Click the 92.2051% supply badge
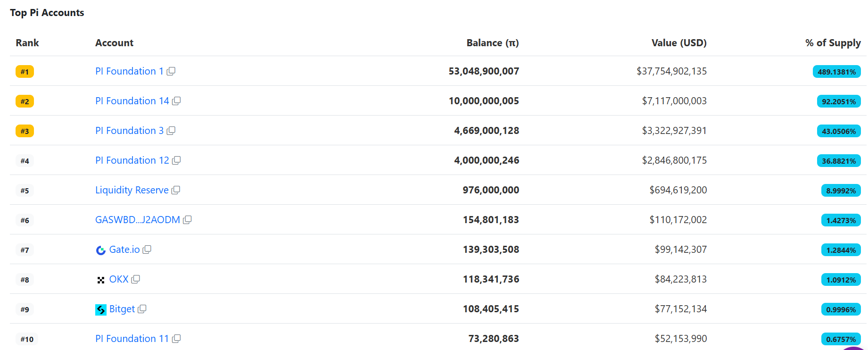 pyautogui.click(x=839, y=101)
